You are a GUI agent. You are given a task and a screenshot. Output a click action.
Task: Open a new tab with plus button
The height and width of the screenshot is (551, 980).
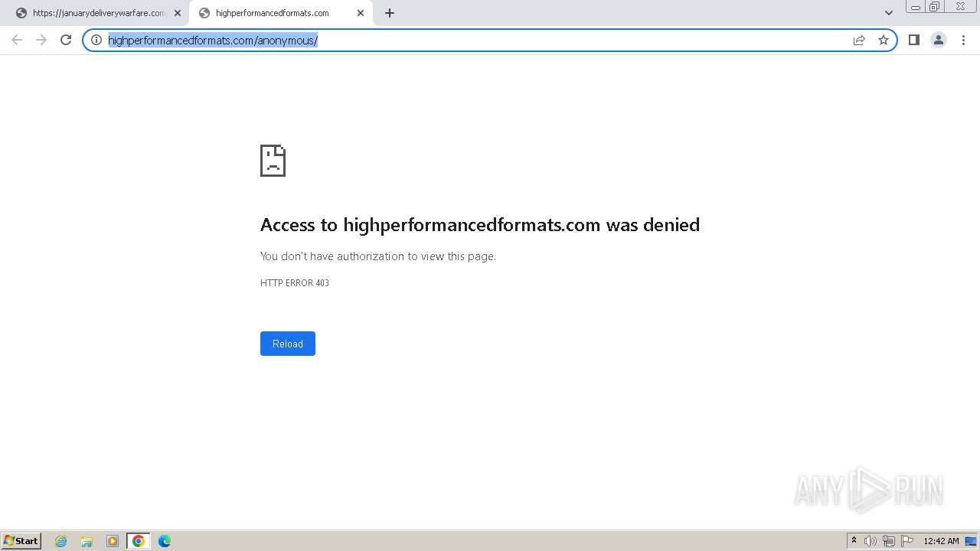(x=390, y=13)
